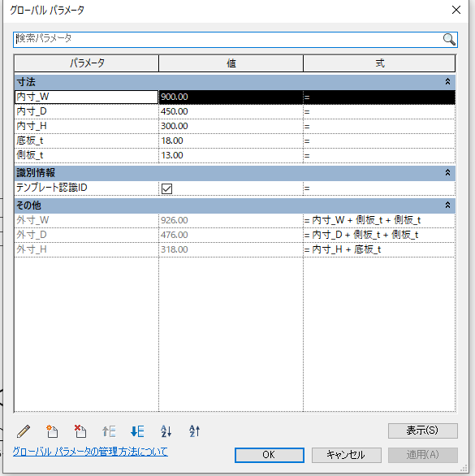This screenshot has width=475, height=476.
Task: Click the 476.00 value cell
Action: pos(231,235)
